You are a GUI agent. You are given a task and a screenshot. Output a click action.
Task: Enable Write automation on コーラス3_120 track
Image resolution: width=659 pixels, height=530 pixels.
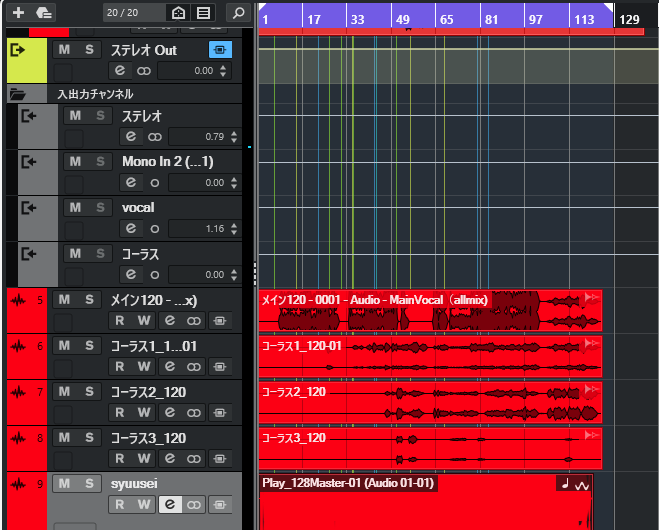tap(144, 459)
